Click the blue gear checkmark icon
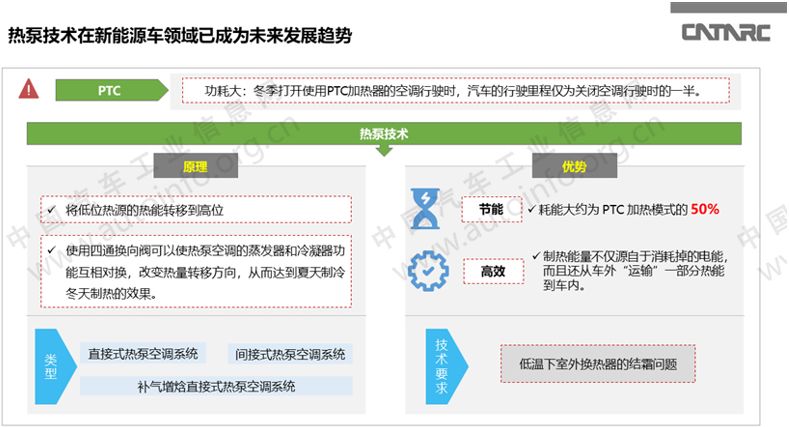789x427 pixels. (428, 271)
